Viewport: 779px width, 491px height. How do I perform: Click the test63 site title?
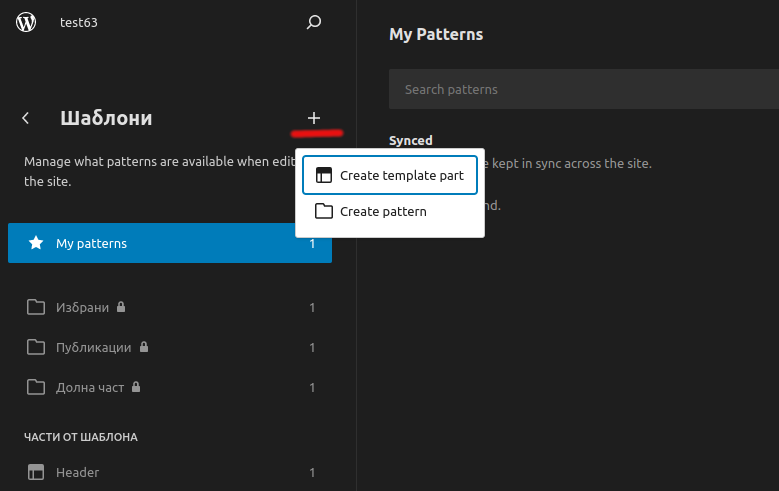(78, 23)
